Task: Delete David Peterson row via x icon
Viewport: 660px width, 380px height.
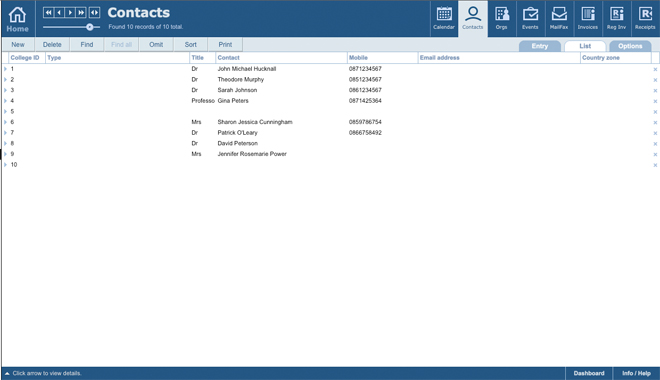Action: [655, 144]
